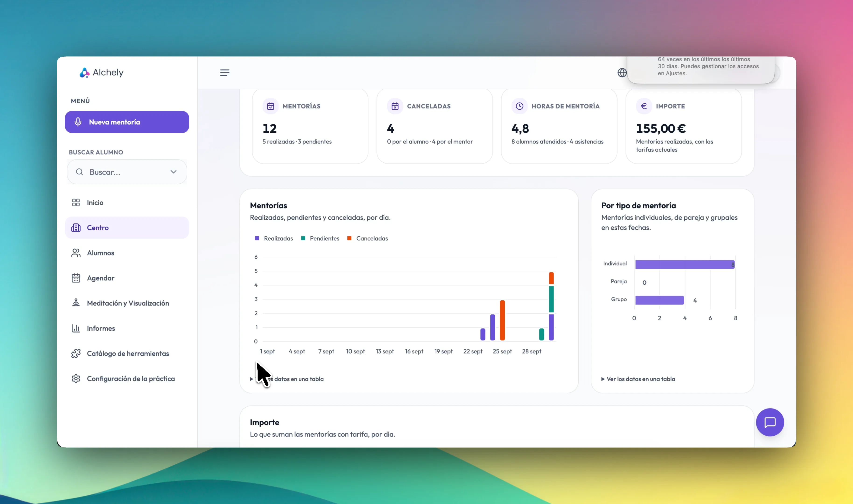853x504 pixels.
Task: Expand the Buscar alumno dropdown chevron
Action: [x=174, y=172]
